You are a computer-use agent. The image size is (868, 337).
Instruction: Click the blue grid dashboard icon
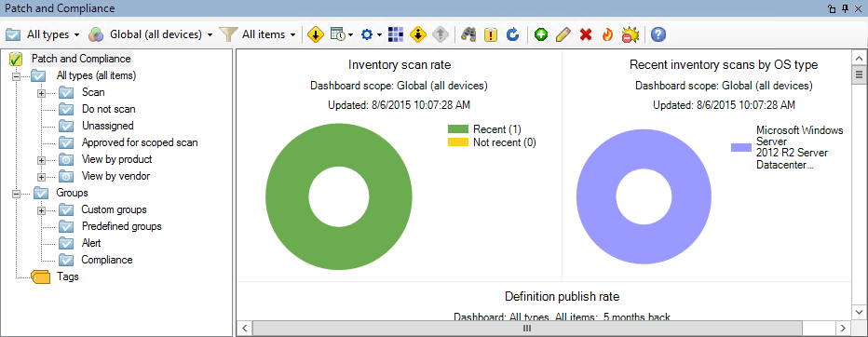point(395,34)
